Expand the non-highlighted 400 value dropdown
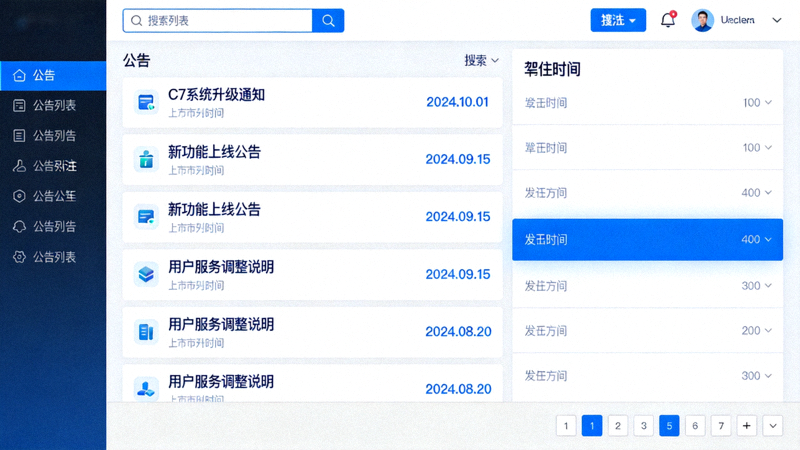Viewport: 800px width, 450px height. tap(757, 193)
